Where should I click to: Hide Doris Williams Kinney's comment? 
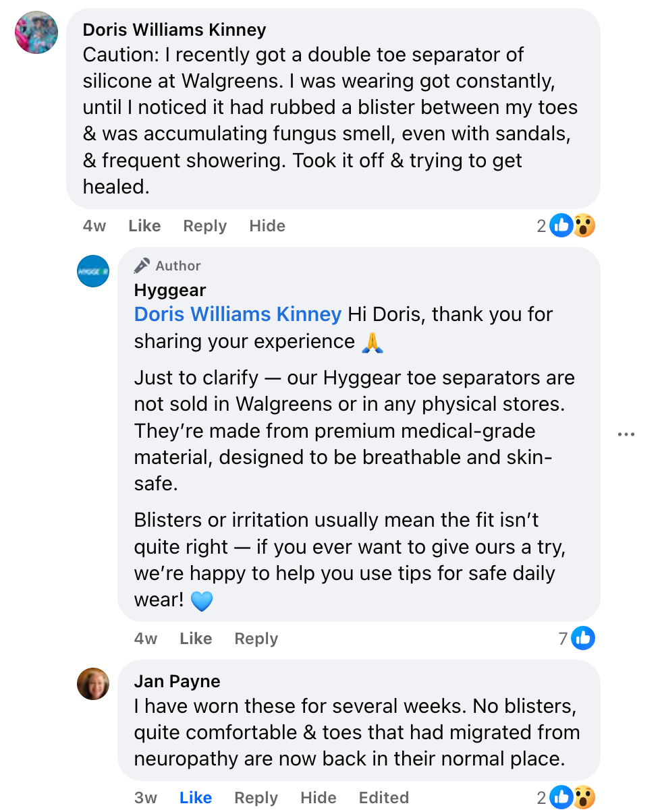pos(267,226)
